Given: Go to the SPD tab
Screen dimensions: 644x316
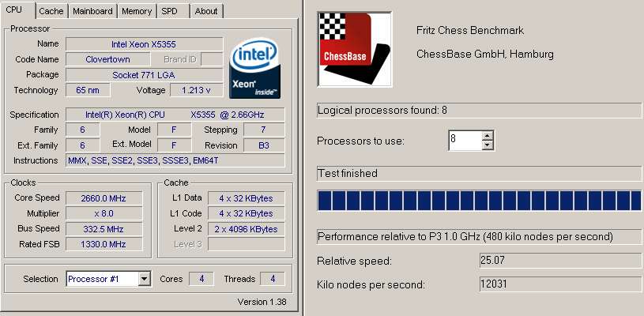Looking at the screenshot, I should click(x=173, y=12).
